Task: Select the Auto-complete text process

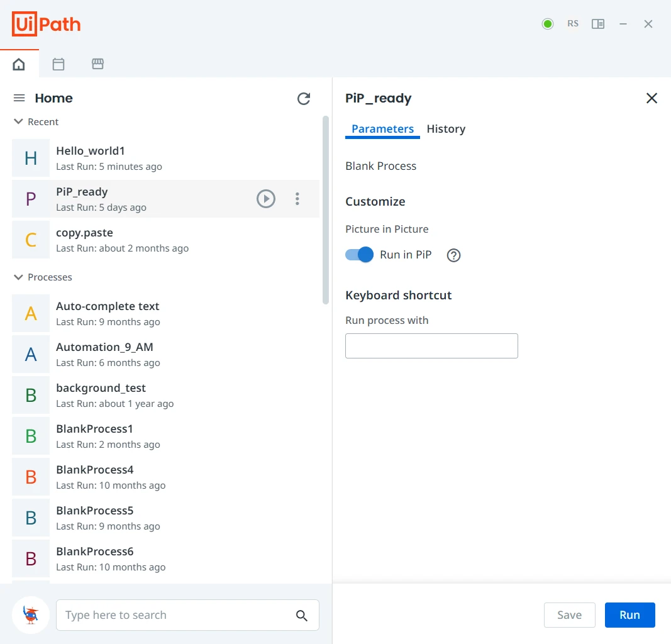Action: (165, 313)
